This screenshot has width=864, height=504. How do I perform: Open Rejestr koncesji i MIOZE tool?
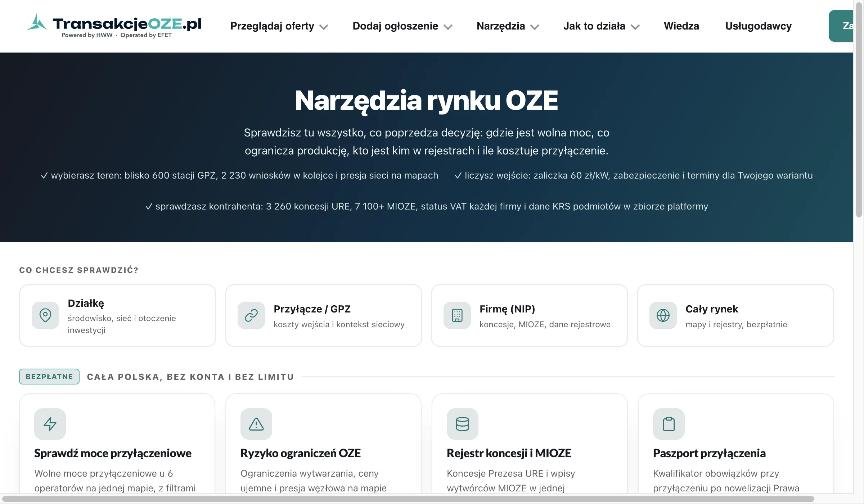pyautogui.click(x=530, y=444)
